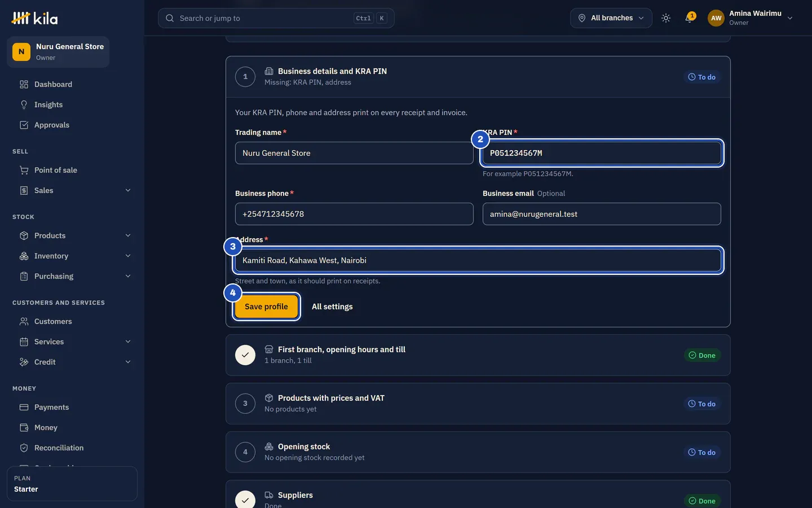Open the notifications bell

click(689, 18)
